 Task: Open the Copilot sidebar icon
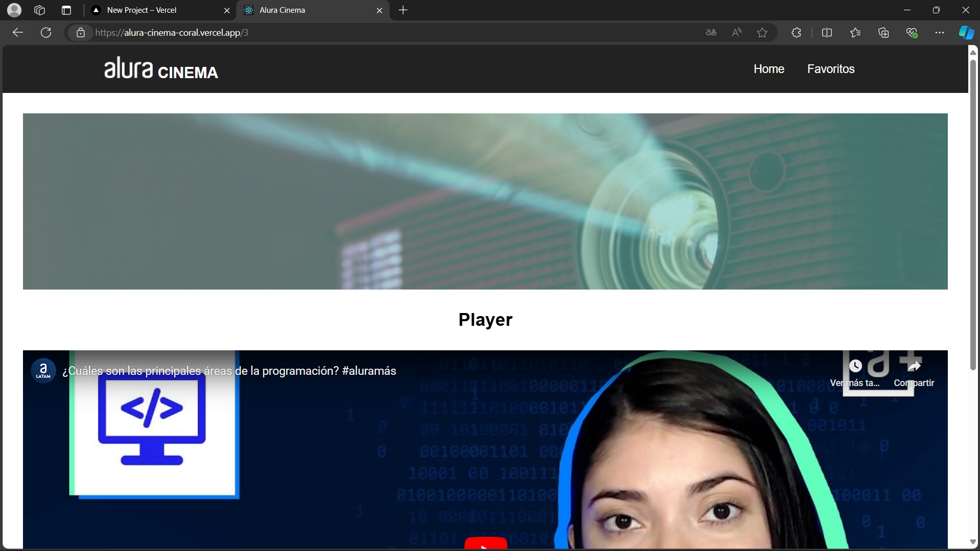coord(966,33)
